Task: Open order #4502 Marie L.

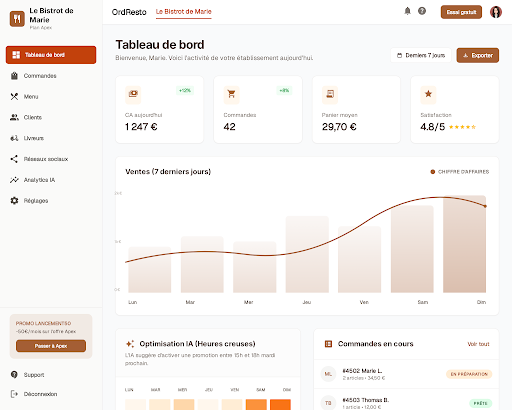Action: [406, 374]
